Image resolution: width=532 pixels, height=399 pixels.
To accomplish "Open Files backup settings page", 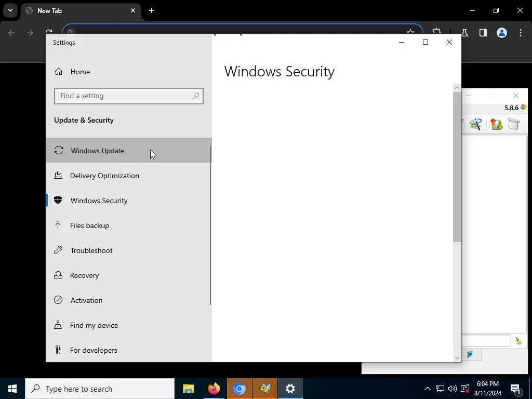I will pos(129,225).
